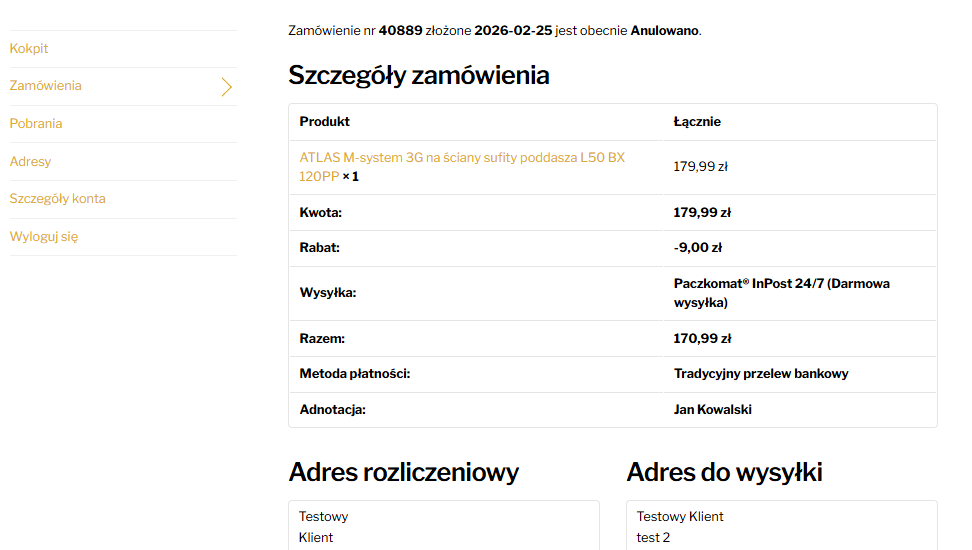Open Szczegóły konta from the sidebar
Screen dimensions: 972x550
click(57, 199)
